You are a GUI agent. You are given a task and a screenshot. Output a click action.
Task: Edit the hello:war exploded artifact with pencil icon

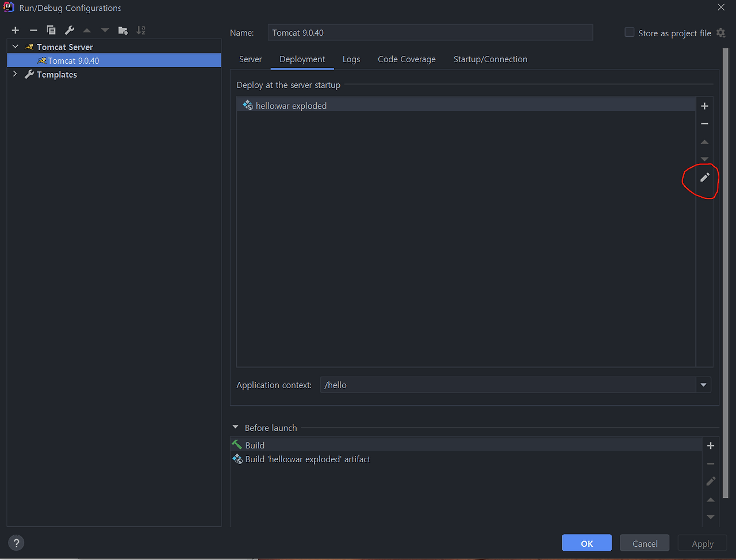[x=704, y=178]
